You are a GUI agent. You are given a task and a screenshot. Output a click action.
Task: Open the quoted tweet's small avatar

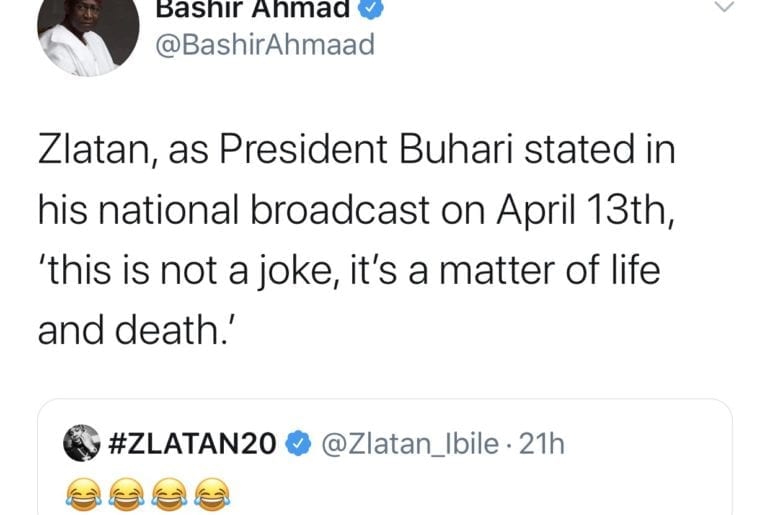pos(80,442)
